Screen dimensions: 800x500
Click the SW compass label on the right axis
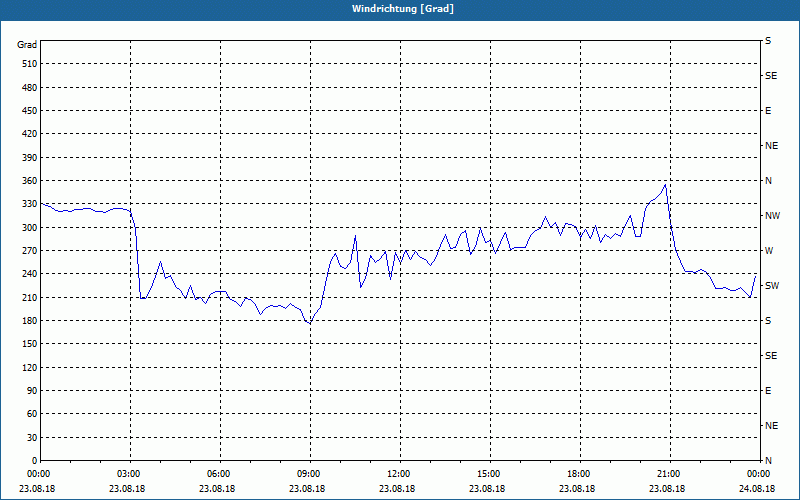(x=772, y=286)
